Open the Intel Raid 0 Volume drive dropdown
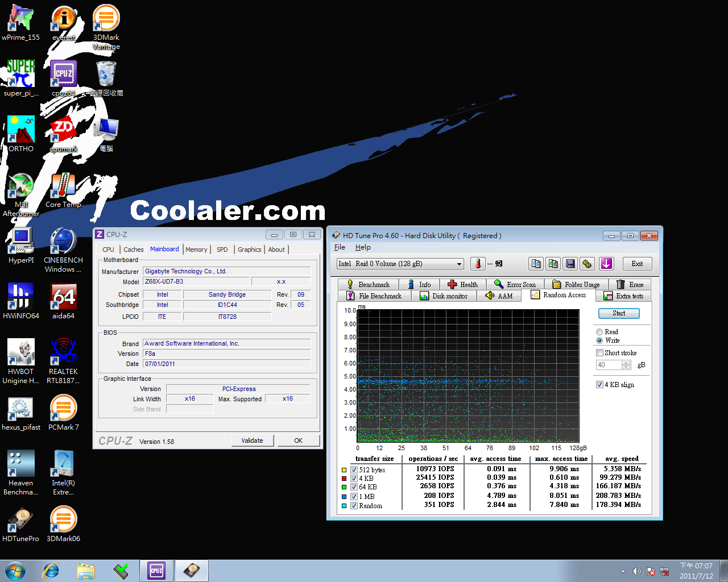The image size is (728, 582). coord(400,264)
